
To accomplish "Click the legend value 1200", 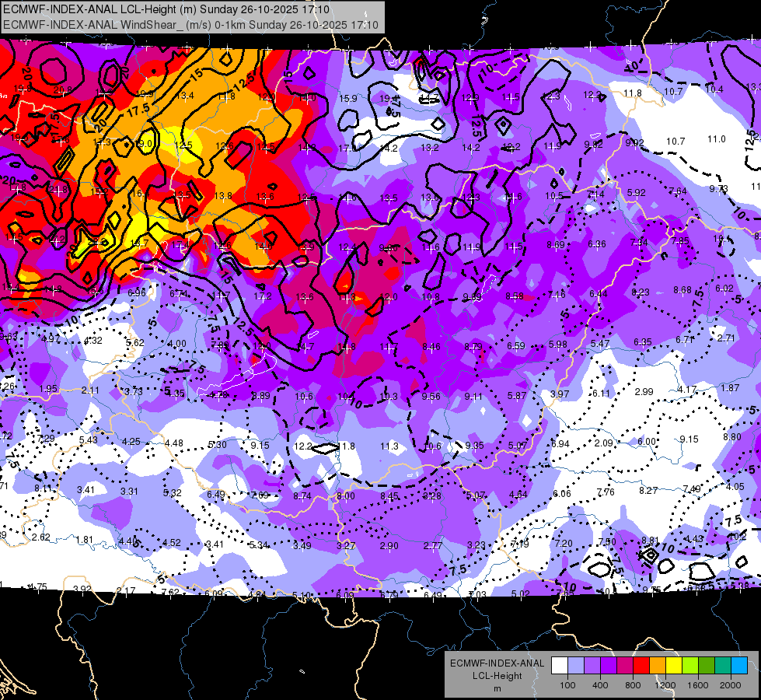I will 665,685.
